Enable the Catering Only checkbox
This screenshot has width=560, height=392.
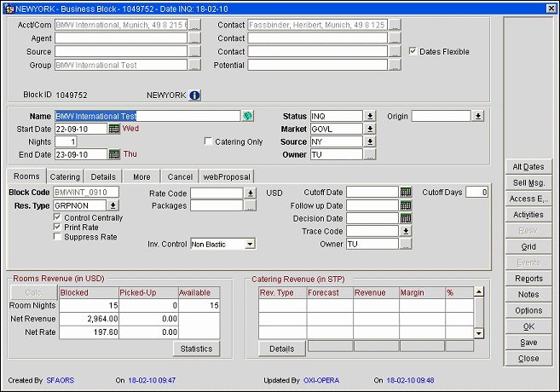[209, 141]
